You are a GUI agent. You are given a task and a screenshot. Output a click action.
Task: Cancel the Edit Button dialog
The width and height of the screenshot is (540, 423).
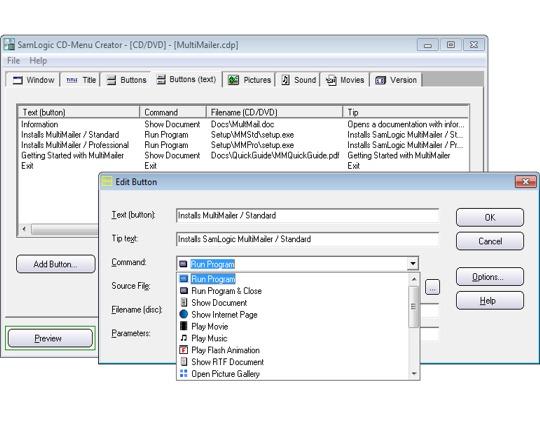pos(490,241)
